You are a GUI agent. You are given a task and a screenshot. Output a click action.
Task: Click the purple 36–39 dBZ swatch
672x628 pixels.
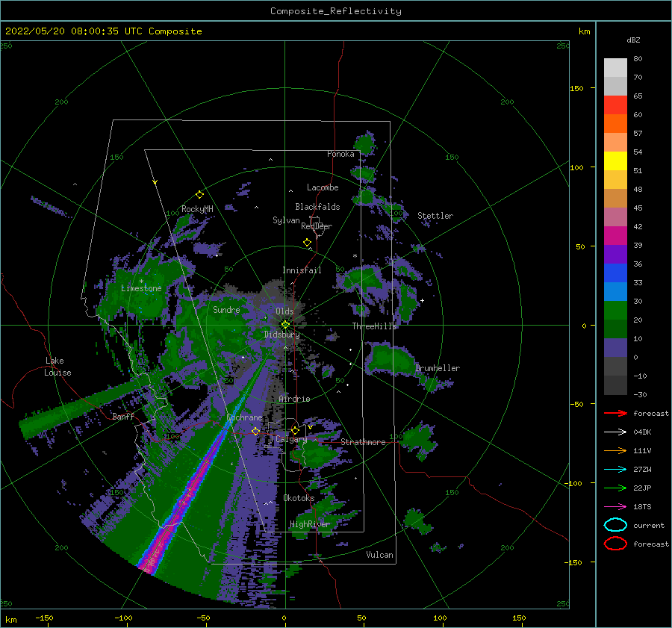[x=615, y=254]
